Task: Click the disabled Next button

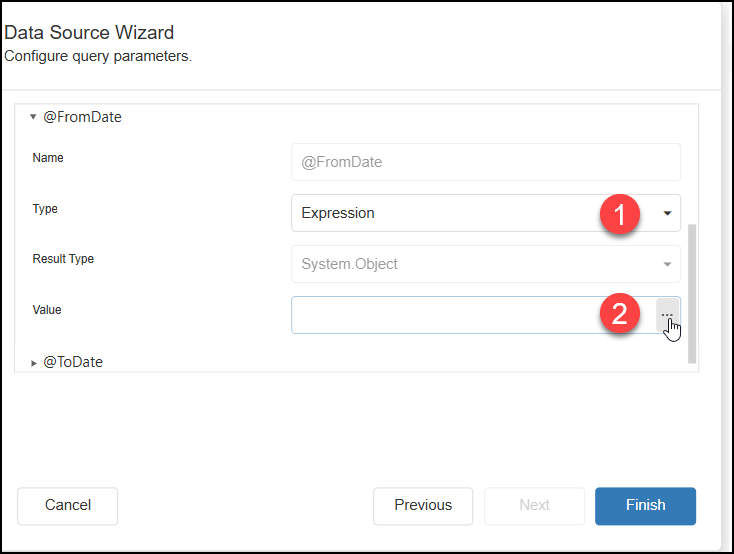Action: [534, 506]
